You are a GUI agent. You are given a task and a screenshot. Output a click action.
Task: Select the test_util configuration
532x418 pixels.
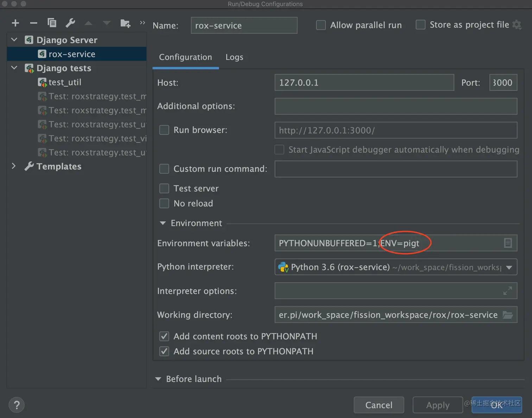(77, 82)
